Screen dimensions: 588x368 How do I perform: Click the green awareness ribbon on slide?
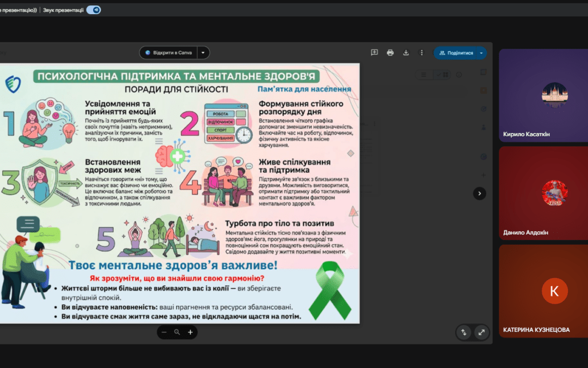point(330,290)
